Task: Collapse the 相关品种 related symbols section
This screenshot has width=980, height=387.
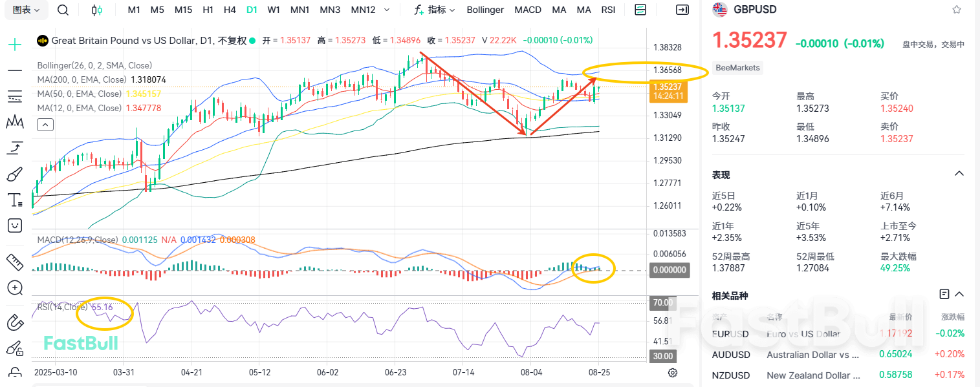Action: (959, 294)
